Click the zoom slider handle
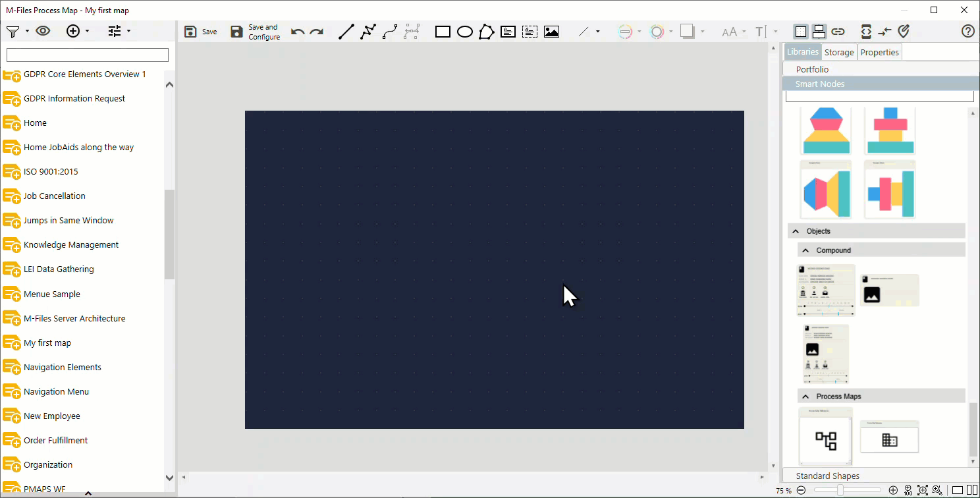Screen dimensions: 980x498 (x=840, y=490)
